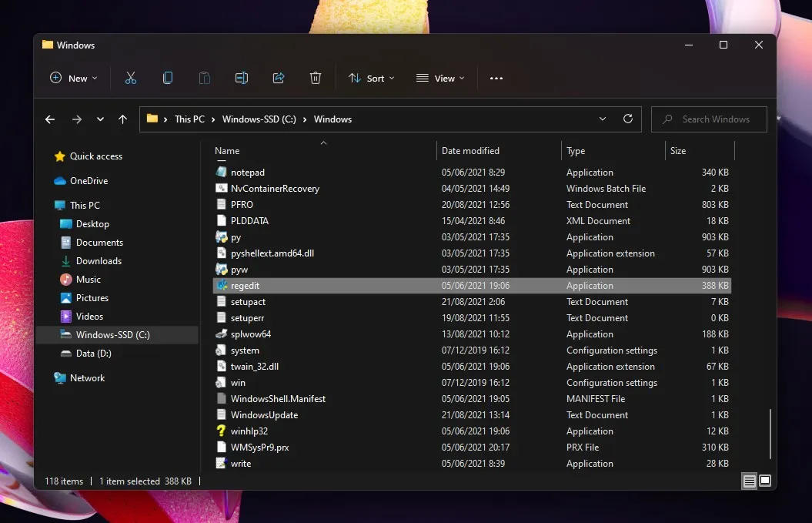This screenshot has height=523, width=812.
Task: Open the New menu
Action: [72, 78]
